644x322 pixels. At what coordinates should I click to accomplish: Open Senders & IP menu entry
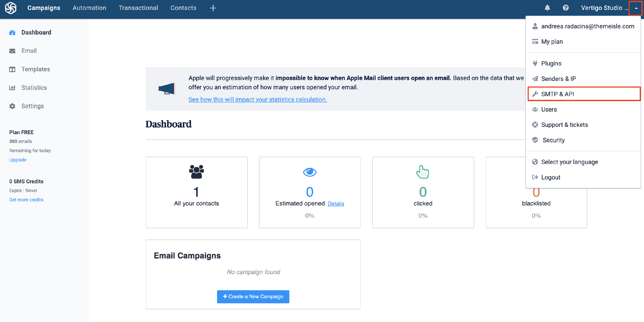click(558, 79)
